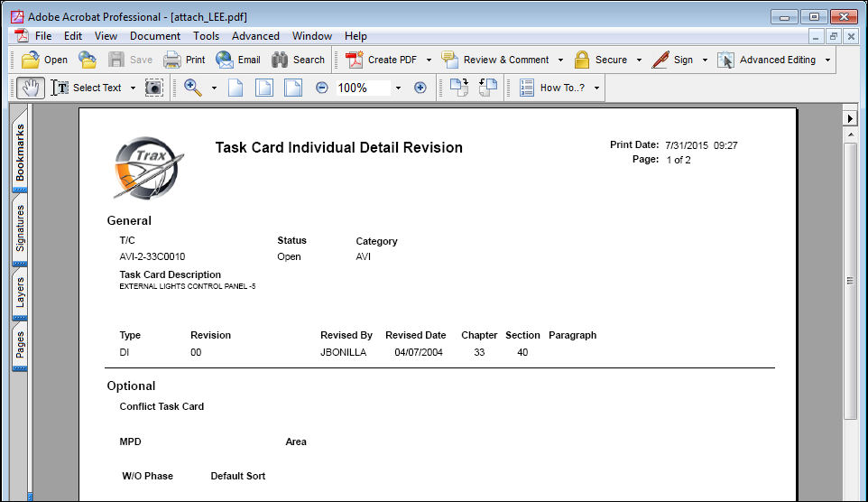
Task: Click the Open folder icon
Action: 31,60
